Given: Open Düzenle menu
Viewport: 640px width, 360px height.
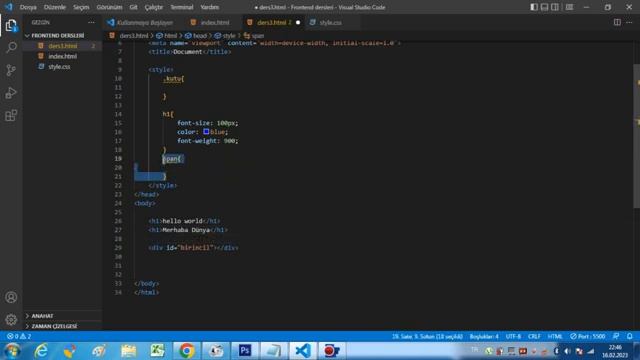Looking at the screenshot, I should [55, 7].
